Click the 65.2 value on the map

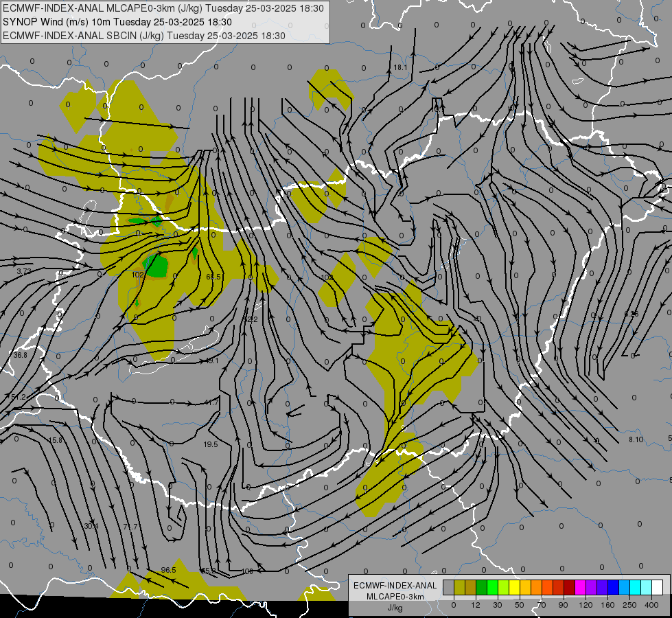click(x=209, y=571)
